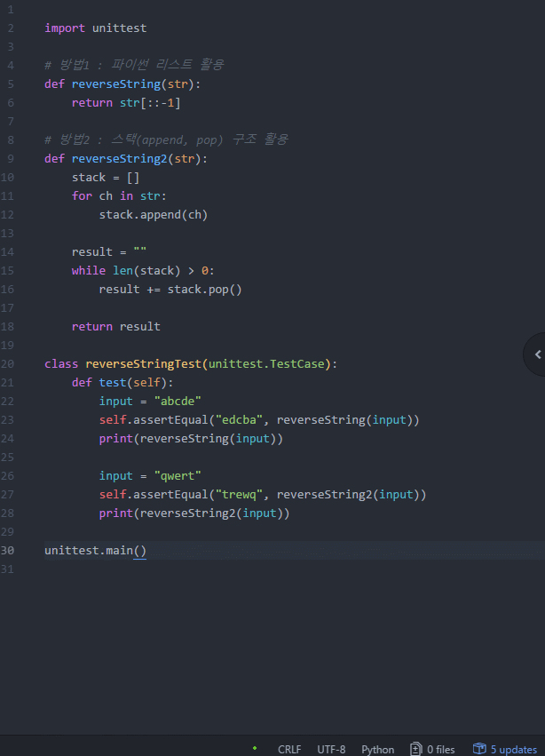This screenshot has width=545, height=756.
Task: Click the 'input = "qwert"' assignment
Action: (x=150, y=476)
